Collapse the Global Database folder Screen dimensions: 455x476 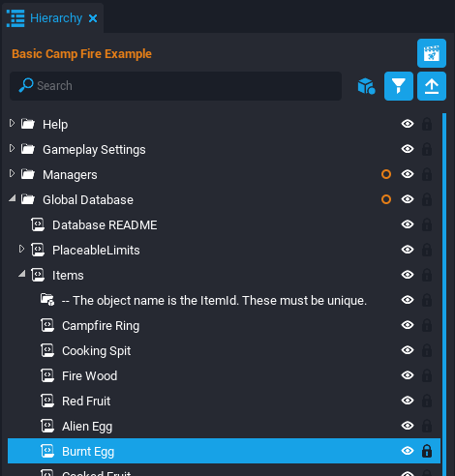pos(13,198)
